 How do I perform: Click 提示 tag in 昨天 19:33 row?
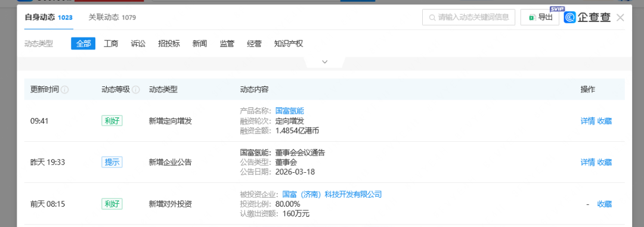point(112,162)
